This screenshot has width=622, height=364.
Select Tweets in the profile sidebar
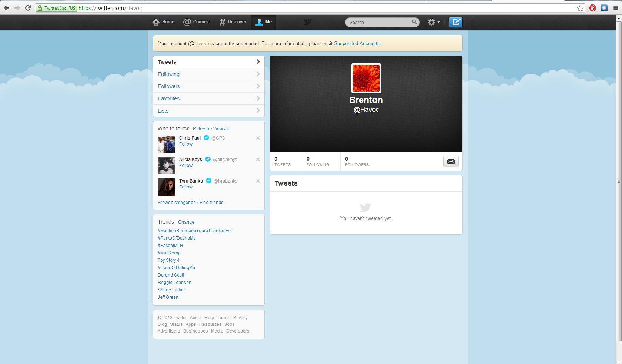click(x=209, y=62)
